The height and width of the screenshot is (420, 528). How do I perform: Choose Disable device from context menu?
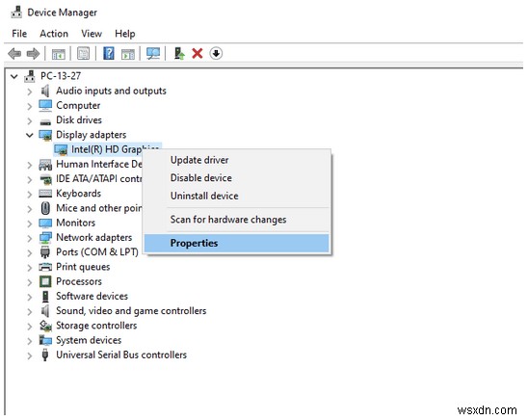tap(236, 178)
